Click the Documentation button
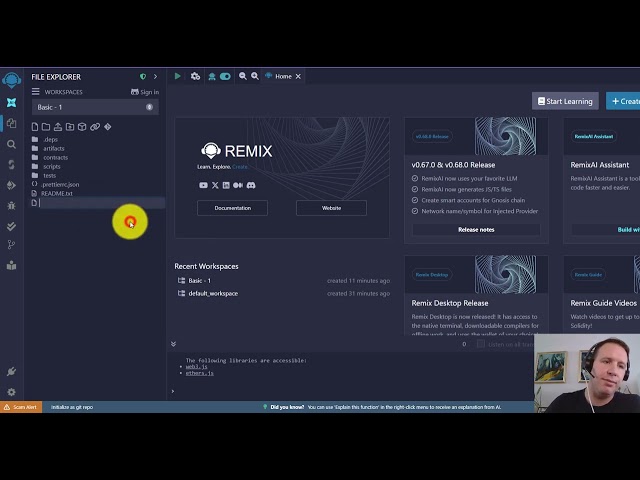Screen dimensions: 640x480 coord(233,208)
